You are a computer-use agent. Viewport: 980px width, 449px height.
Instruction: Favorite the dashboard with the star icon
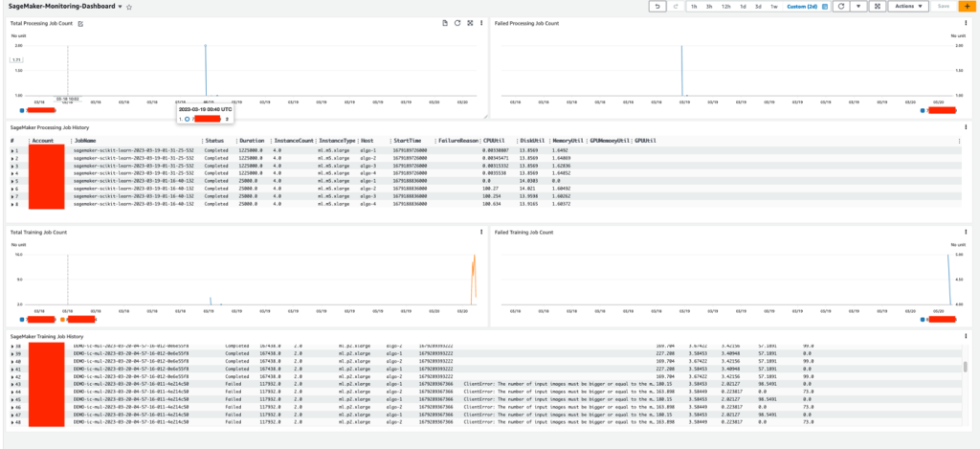[x=129, y=7]
